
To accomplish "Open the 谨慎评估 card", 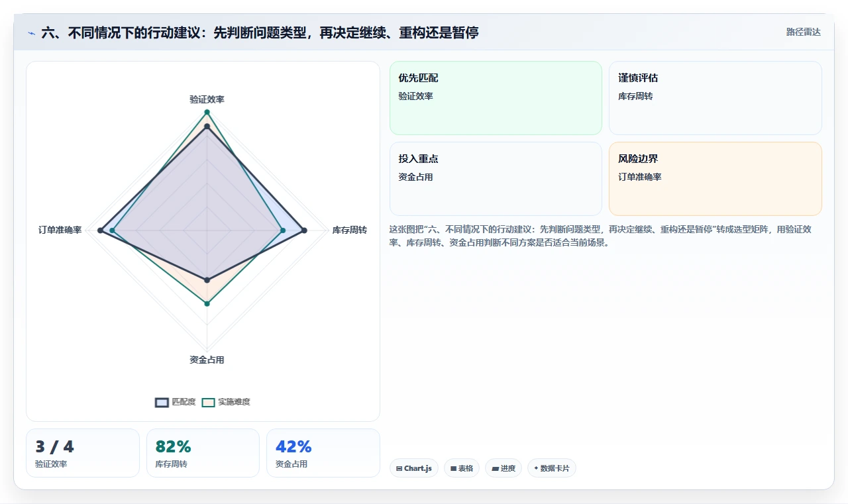I will 715,98.
